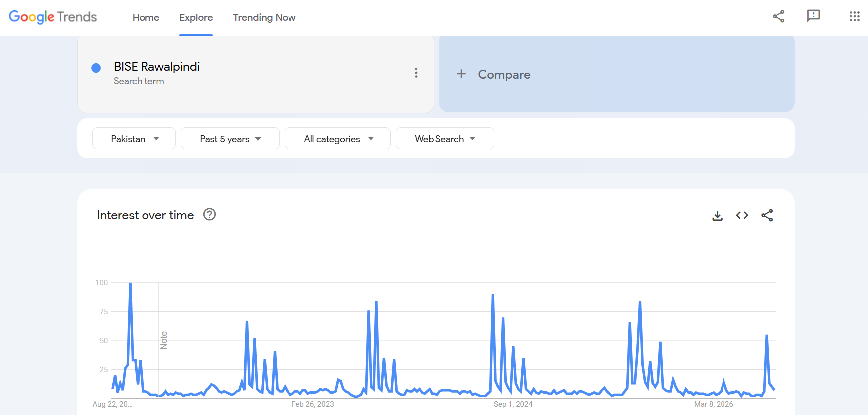Click the 100 peak on the chart line
Viewport: 868px width, 415px height.
click(x=130, y=283)
